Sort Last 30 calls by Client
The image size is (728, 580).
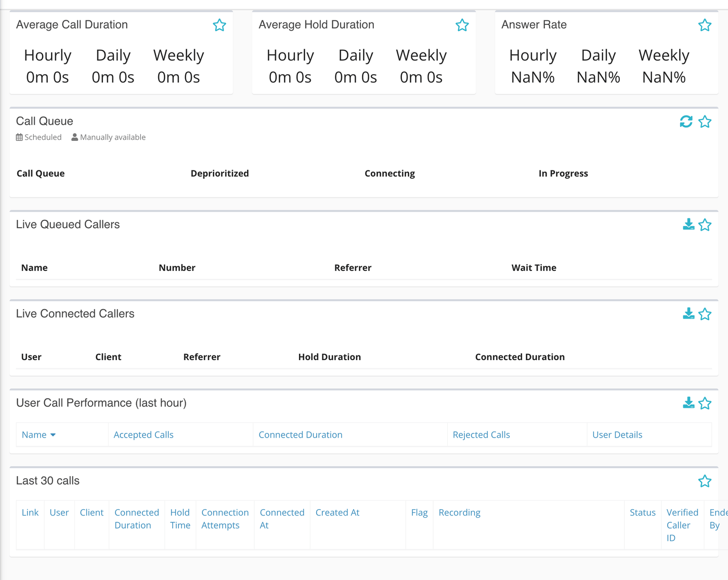tap(92, 512)
